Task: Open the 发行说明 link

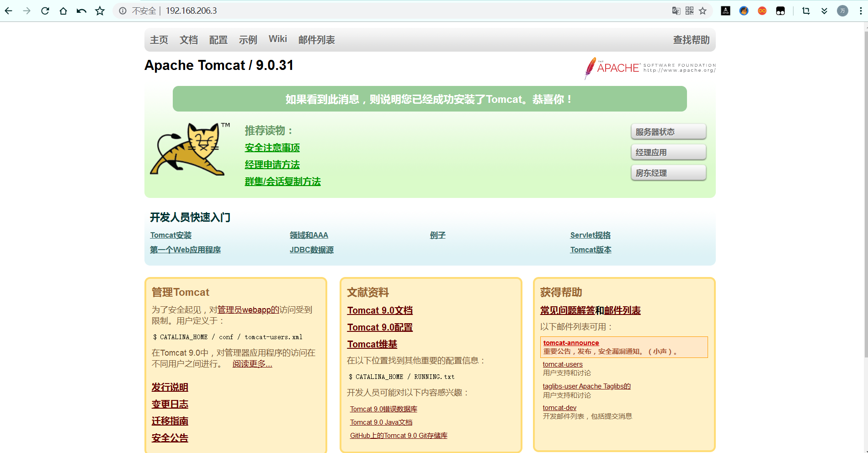Action: click(x=170, y=387)
